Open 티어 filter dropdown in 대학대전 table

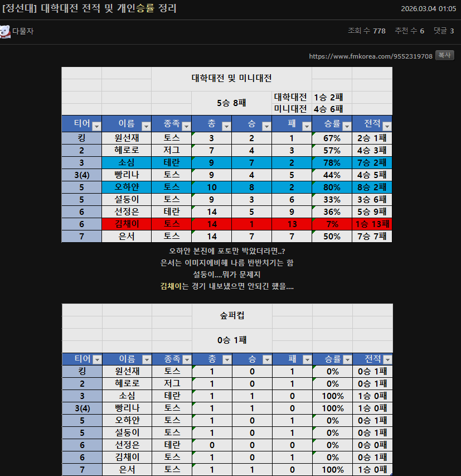point(96,126)
